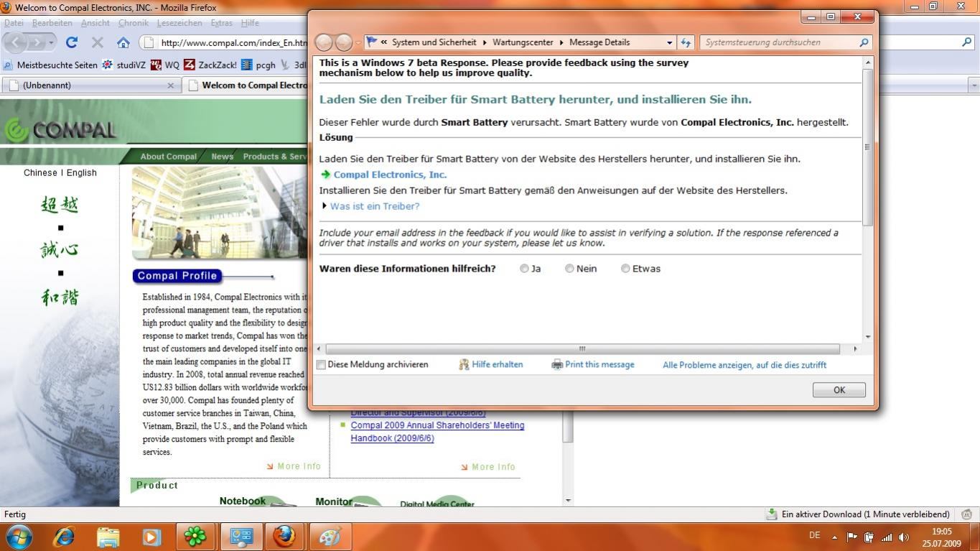Open the Compal Electronics, Inc. link
Image resolution: width=980 pixels, height=551 pixels.
point(390,175)
